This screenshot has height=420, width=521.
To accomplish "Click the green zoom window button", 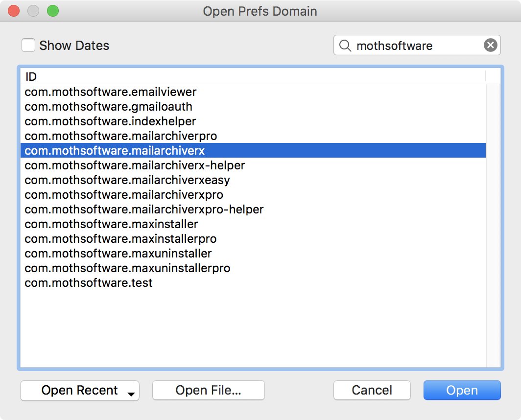I will [x=52, y=11].
